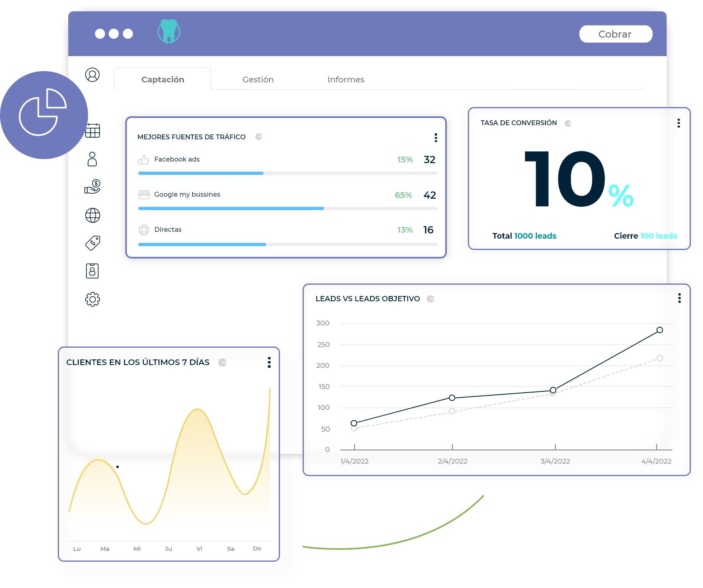
Task: Click the Cobrar button
Action: click(x=616, y=34)
